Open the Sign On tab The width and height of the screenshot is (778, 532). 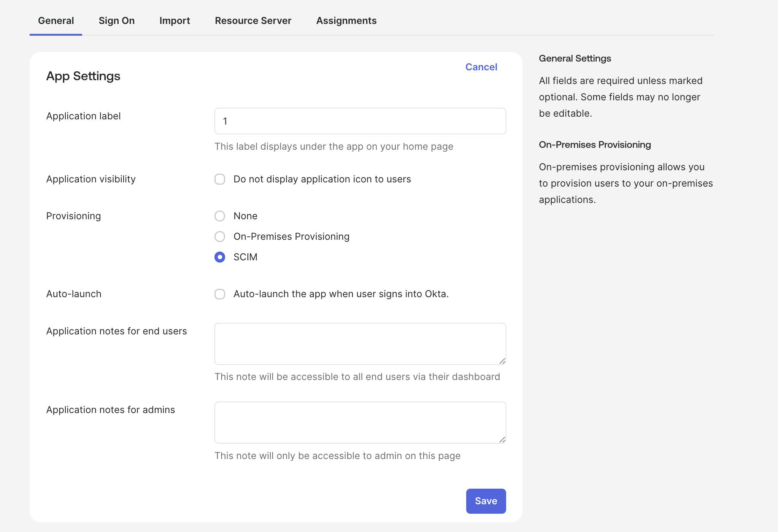click(x=116, y=21)
